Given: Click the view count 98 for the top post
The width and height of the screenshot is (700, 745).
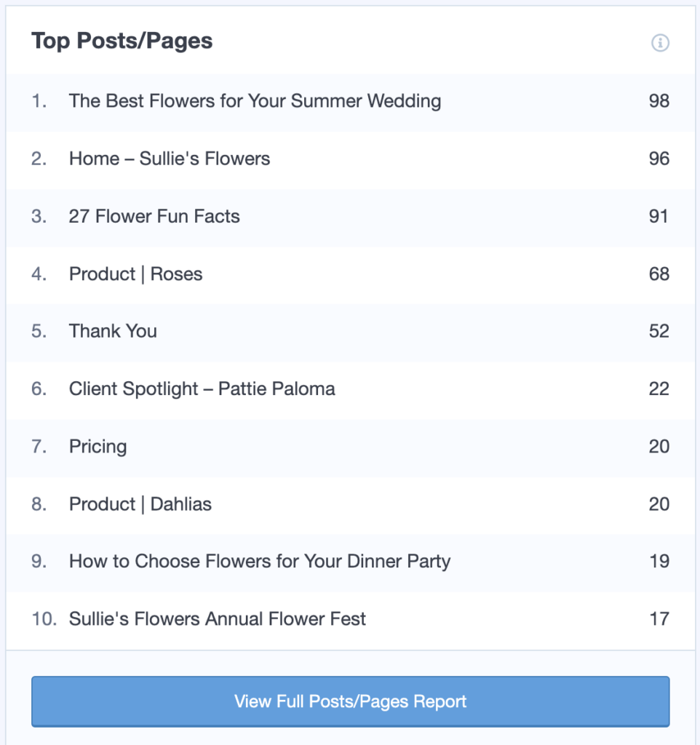Looking at the screenshot, I should pyautogui.click(x=659, y=101).
